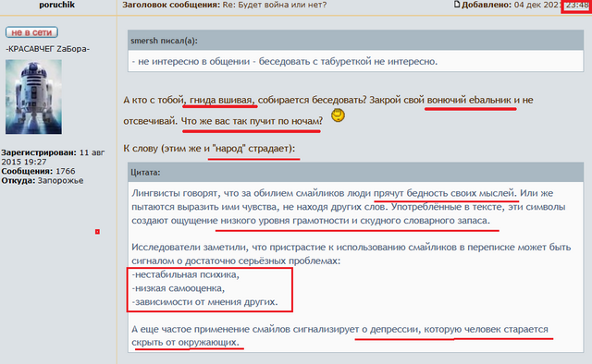Viewport: 592px width, 364px height.
Task: Click the sentence beginning 'А еще частое применение'
Action: click(x=339, y=335)
